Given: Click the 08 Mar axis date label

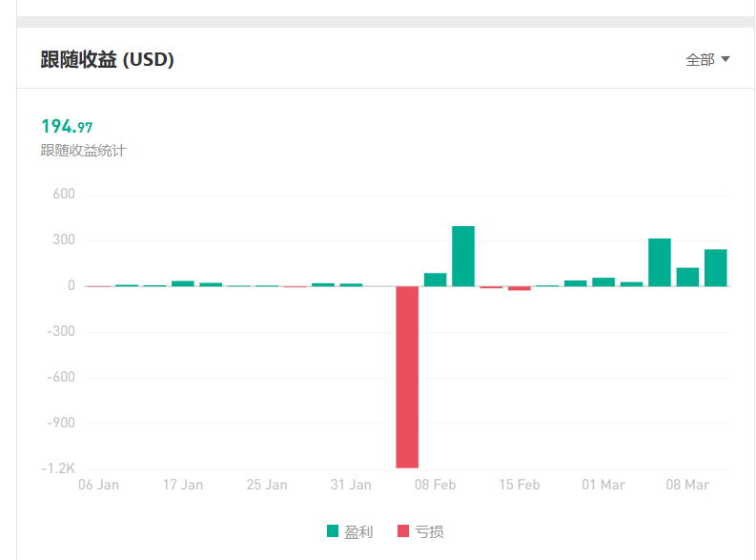Looking at the screenshot, I should (x=687, y=485).
